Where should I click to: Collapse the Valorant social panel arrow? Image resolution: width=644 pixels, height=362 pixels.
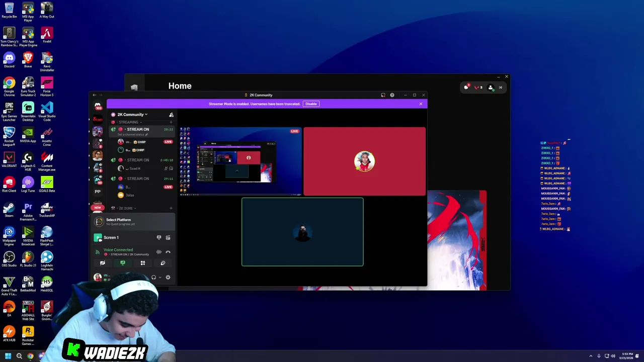501,87
